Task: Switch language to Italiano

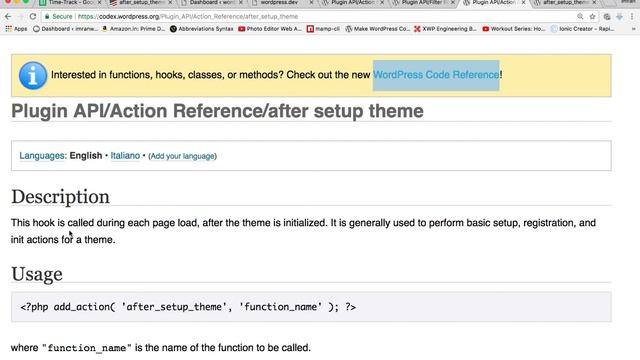Action: point(125,156)
